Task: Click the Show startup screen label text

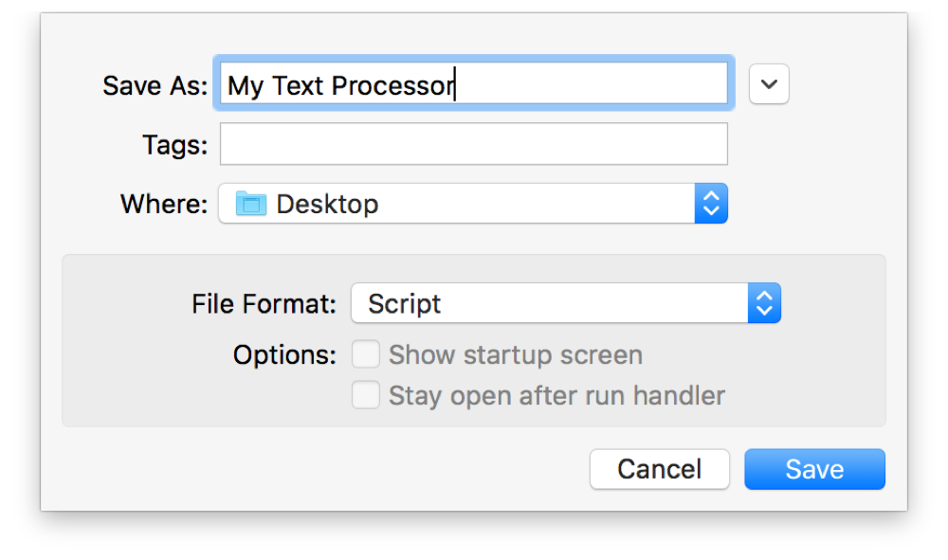Action: (x=515, y=354)
